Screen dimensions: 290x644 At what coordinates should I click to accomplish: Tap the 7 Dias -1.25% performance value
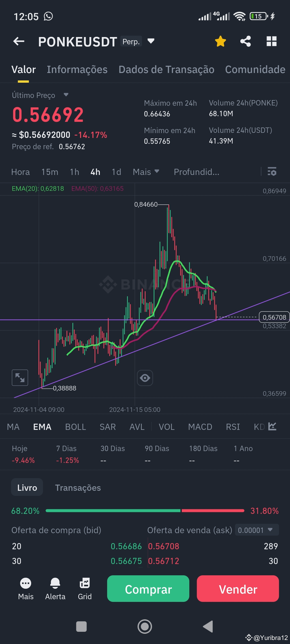(68, 460)
